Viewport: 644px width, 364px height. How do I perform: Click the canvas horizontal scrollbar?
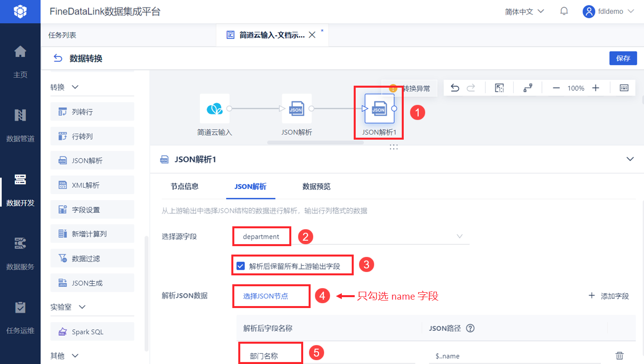tap(315, 143)
